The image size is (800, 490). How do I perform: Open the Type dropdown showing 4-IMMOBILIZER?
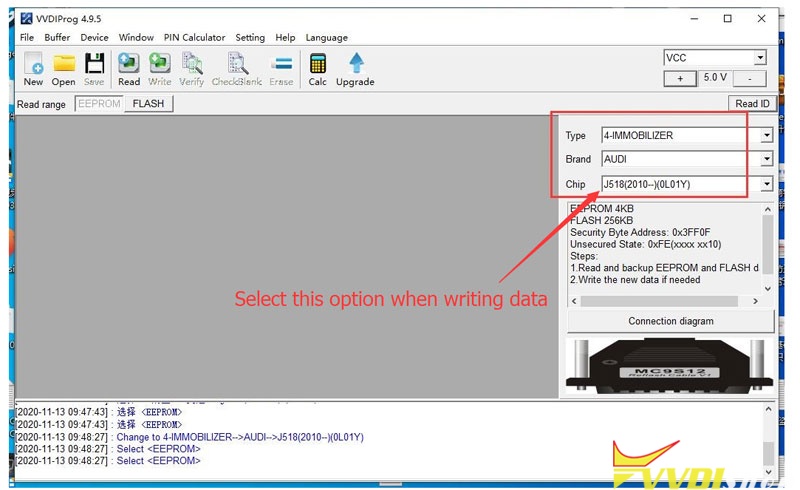coord(766,135)
